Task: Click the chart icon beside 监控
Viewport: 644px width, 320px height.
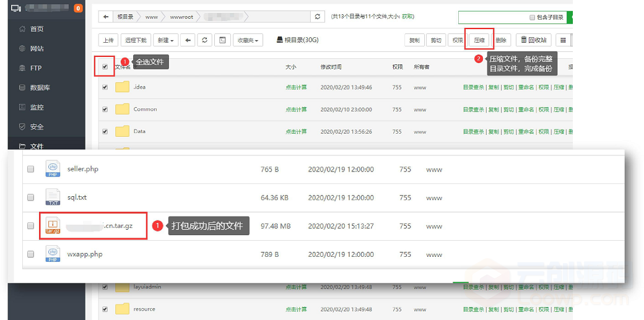Action: click(22, 107)
